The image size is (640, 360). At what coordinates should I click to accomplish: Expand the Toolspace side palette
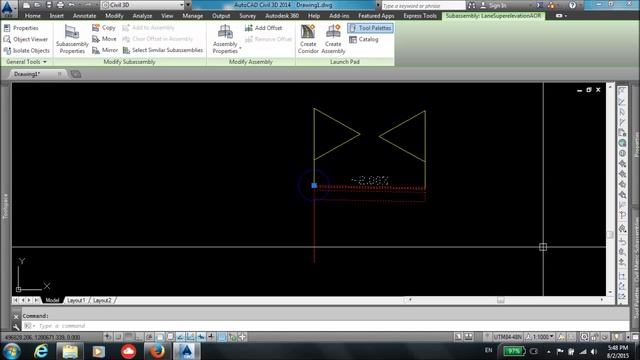coord(6,206)
